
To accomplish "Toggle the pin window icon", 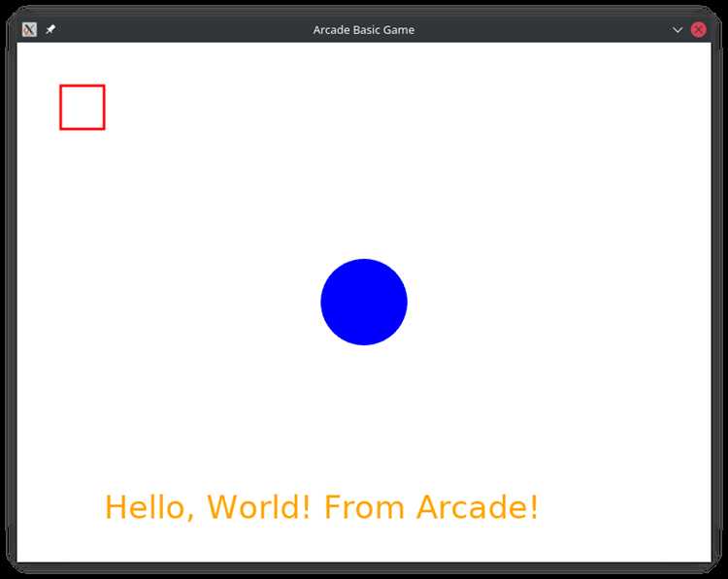I will (x=50, y=30).
